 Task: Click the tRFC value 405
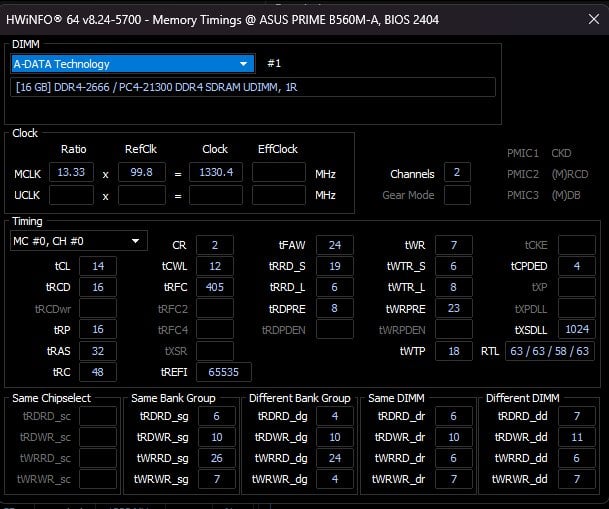tap(215, 287)
